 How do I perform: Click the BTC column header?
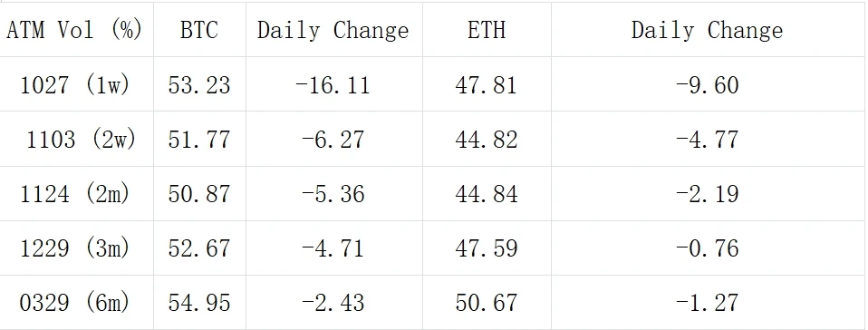click(199, 29)
